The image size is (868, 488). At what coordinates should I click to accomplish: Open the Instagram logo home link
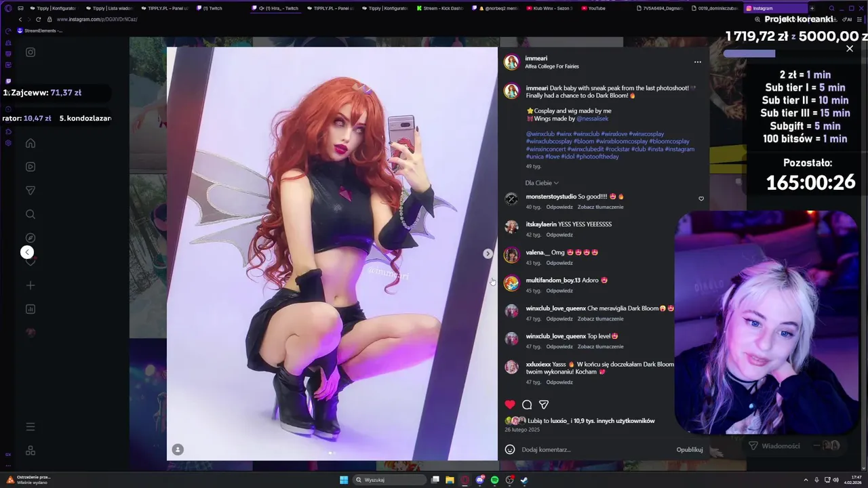tap(31, 52)
